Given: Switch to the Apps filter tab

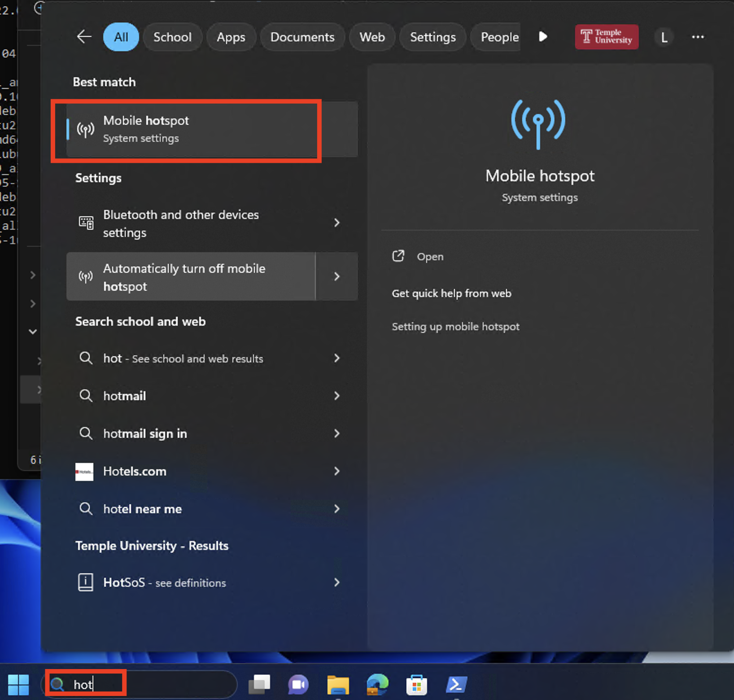Looking at the screenshot, I should point(231,37).
